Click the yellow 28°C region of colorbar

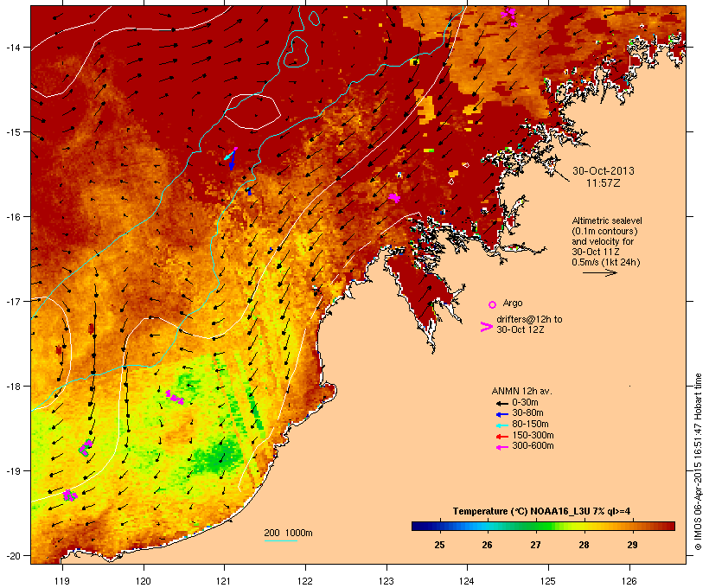(x=584, y=526)
